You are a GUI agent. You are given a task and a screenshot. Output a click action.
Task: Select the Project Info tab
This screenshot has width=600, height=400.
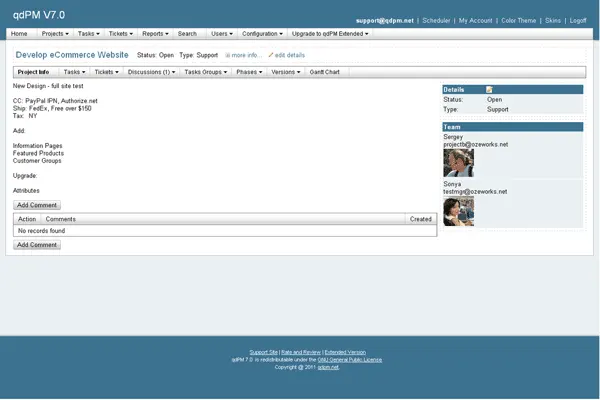tap(33, 72)
